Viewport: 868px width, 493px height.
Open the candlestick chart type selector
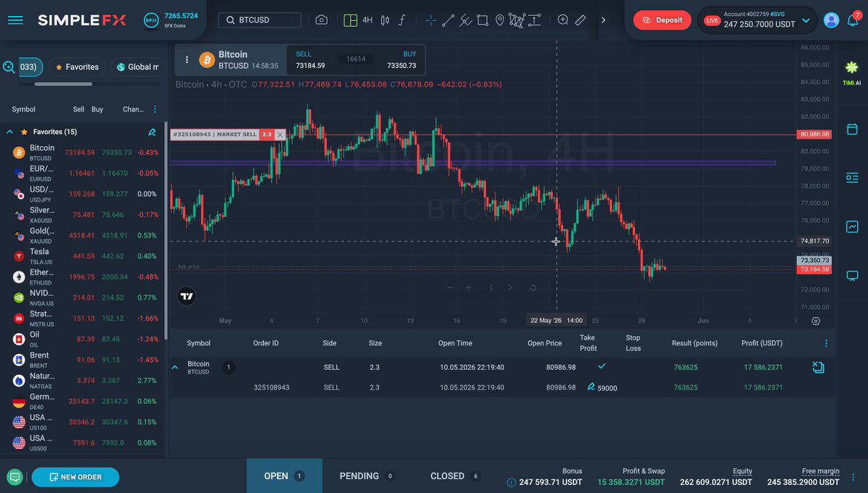pos(385,20)
